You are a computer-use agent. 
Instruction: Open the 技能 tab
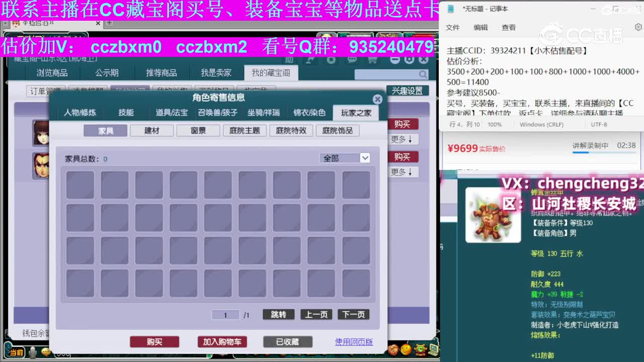[126, 113]
